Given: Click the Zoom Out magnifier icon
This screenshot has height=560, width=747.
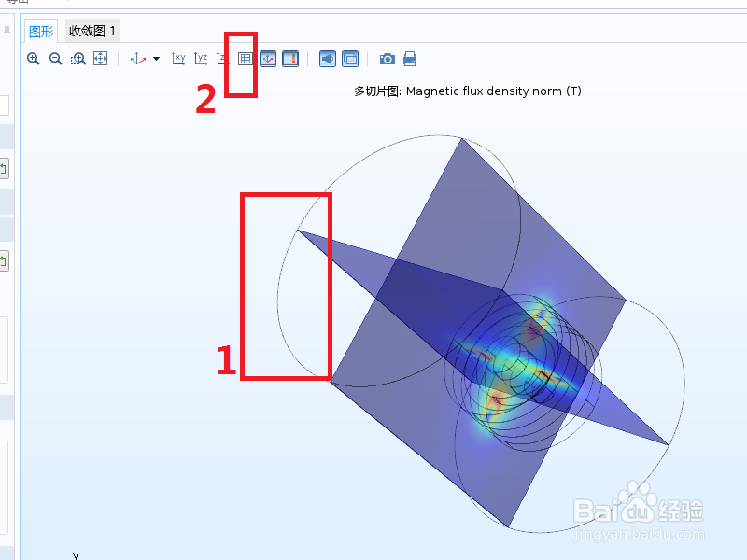Looking at the screenshot, I should point(55,59).
